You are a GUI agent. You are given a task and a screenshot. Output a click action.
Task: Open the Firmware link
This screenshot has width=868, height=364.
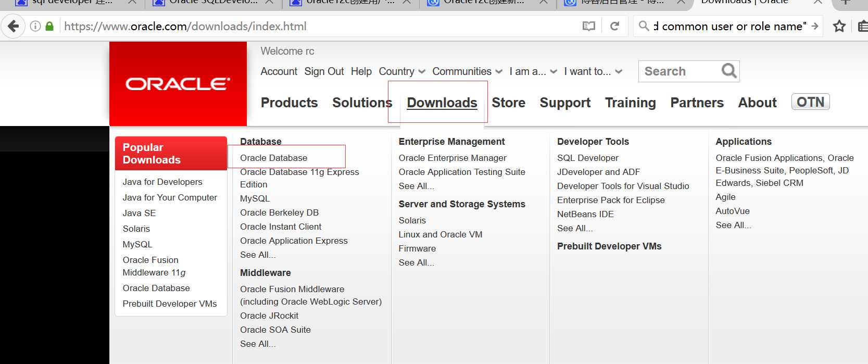tap(417, 248)
